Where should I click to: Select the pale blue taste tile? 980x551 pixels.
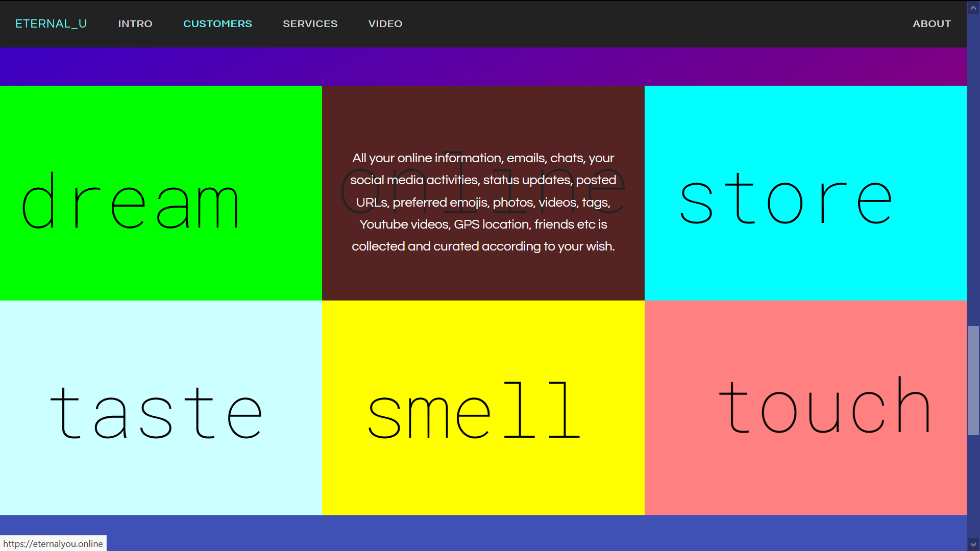click(x=161, y=408)
